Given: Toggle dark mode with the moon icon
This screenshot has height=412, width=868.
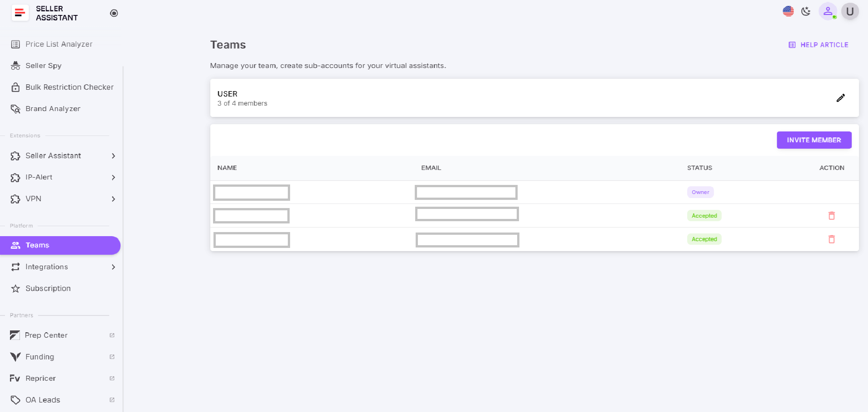Looking at the screenshot, I should (807, 11).
